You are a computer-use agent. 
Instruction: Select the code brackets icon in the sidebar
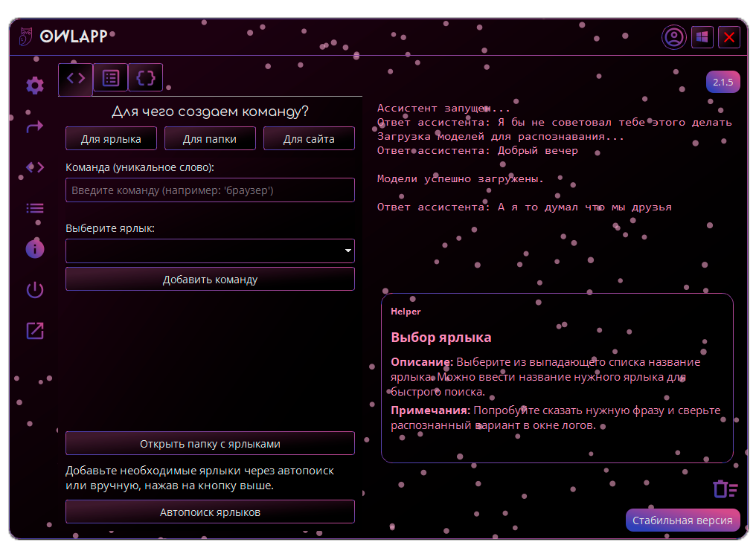(x=34, y=167)
